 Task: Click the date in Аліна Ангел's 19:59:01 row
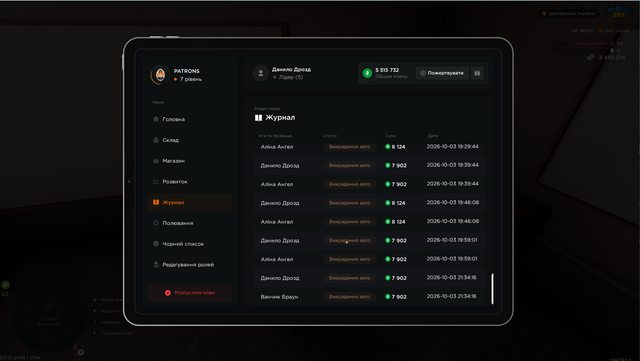pyautogui.click(x=452, y=259)
